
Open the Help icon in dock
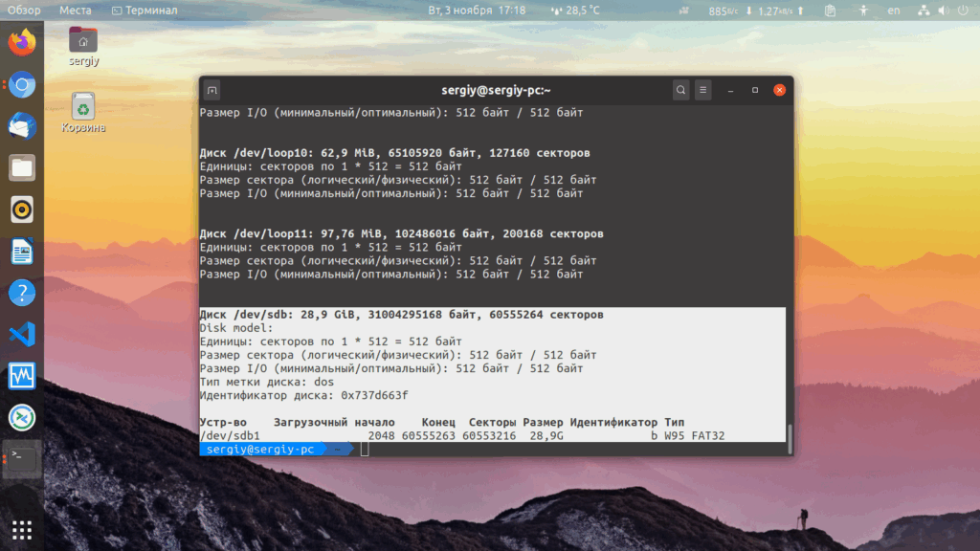pyautogui.click(x=22, y=293)
